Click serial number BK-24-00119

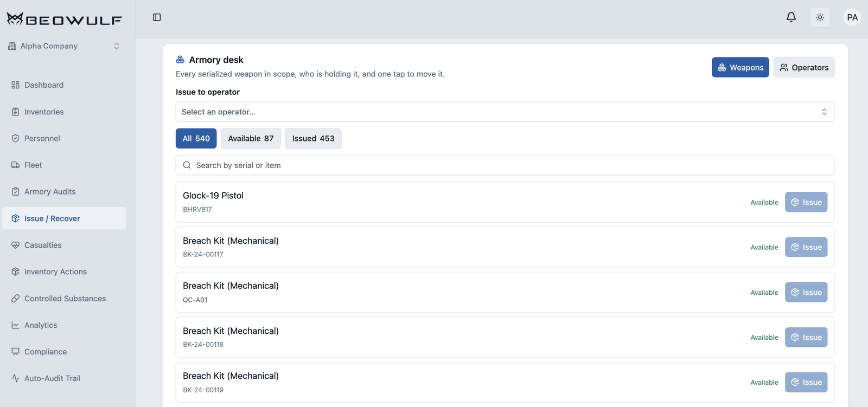203,390
